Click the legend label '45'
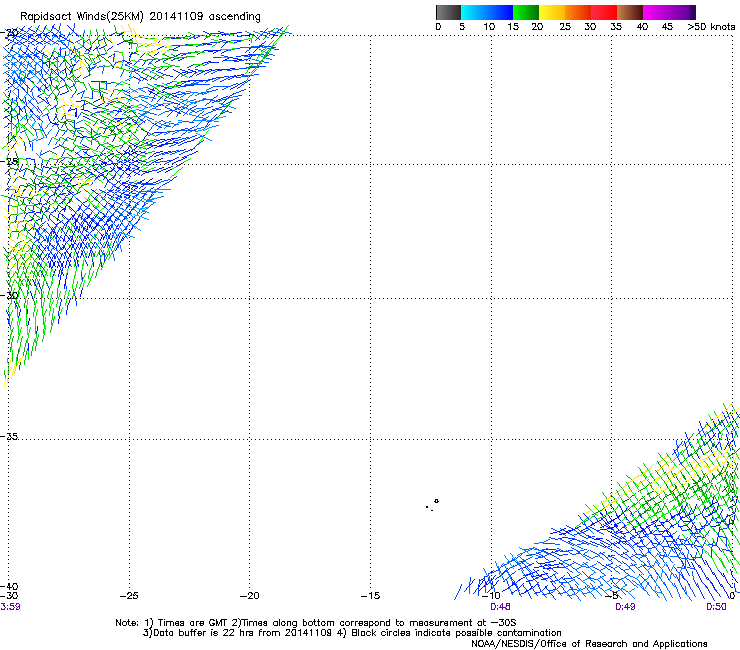The width and height of the screenshot is (740, 650). click(667, 27)
